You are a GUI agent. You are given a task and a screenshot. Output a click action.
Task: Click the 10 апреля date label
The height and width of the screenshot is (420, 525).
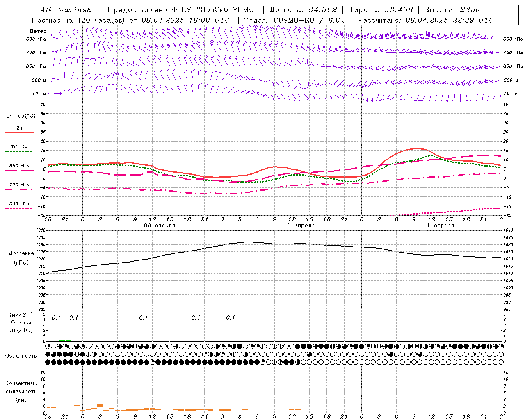pos(299,226)
